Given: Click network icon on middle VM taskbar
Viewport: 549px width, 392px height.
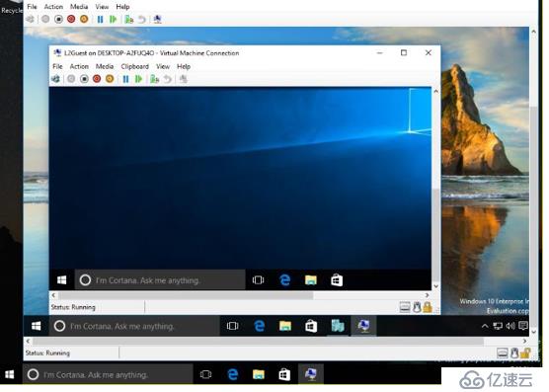Looking at the screenshot, I should (498, 326).
